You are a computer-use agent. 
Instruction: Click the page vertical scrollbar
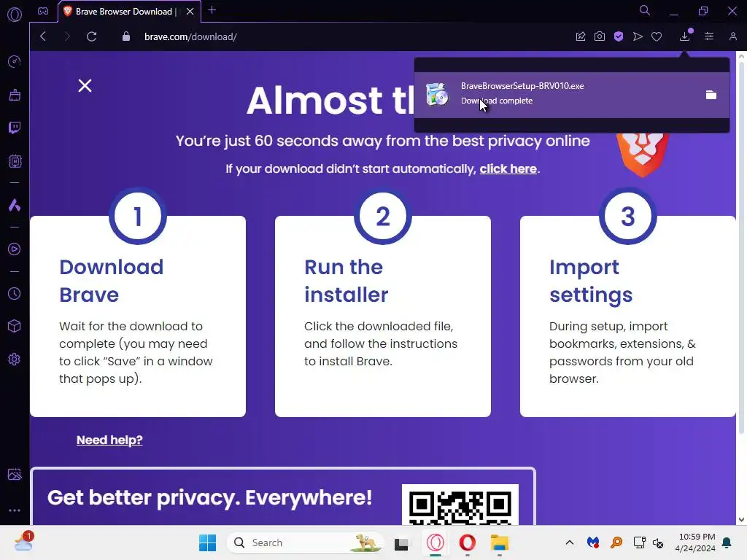pos(741,248)
